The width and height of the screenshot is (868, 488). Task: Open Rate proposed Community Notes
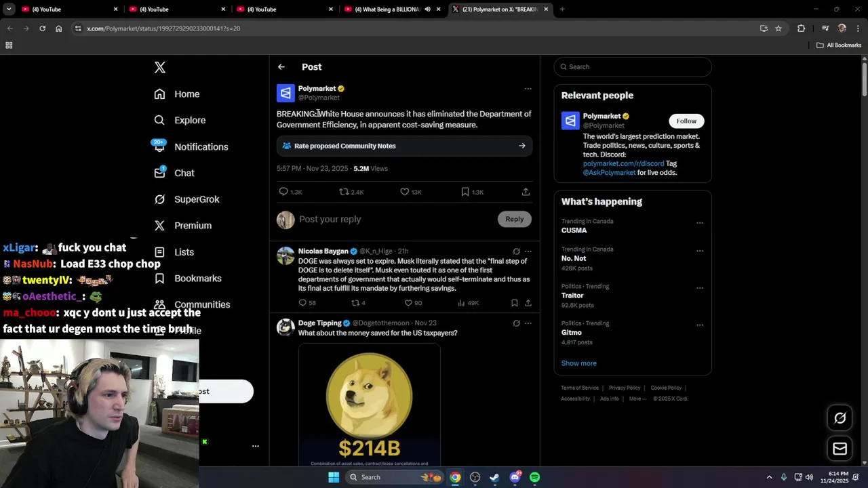(x=404, y=146)
